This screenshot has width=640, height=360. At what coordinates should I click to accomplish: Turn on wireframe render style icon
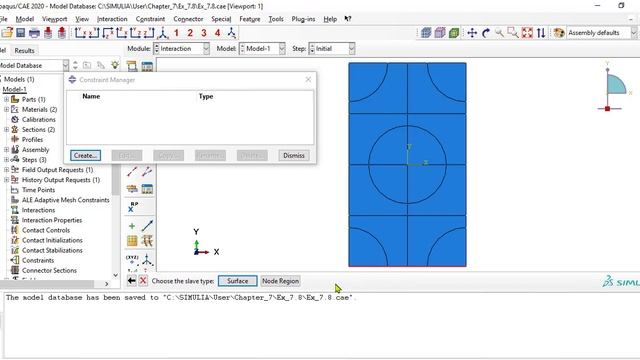[426, 33]
